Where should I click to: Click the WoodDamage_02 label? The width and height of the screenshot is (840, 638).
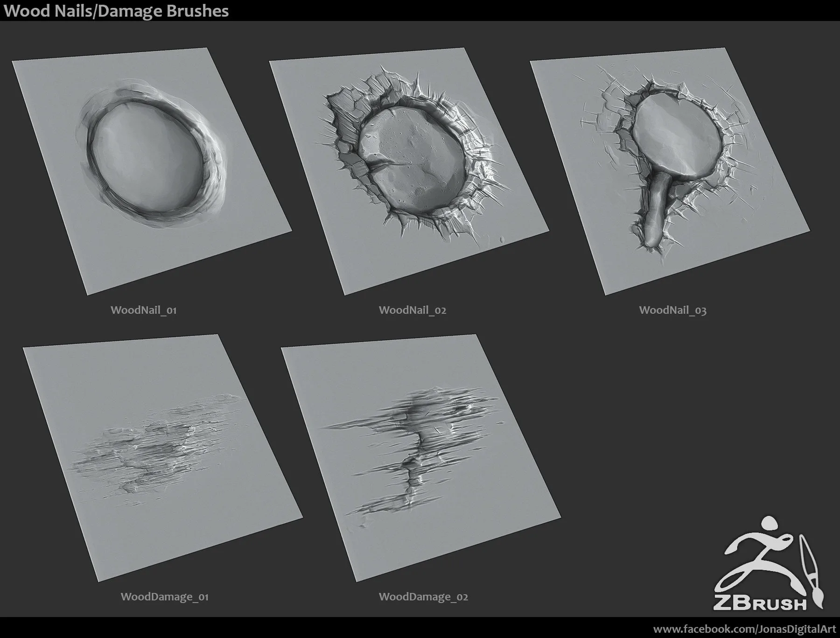423,596
